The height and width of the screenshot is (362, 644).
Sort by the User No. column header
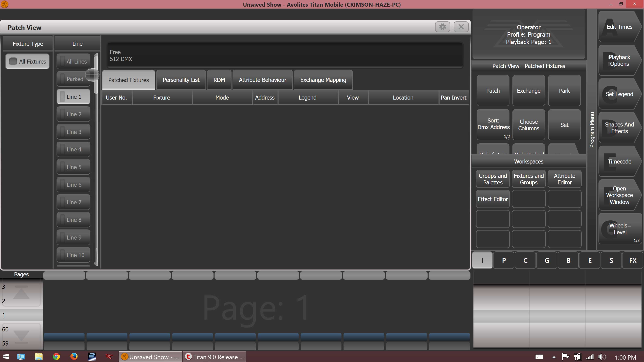pos(117,98)
